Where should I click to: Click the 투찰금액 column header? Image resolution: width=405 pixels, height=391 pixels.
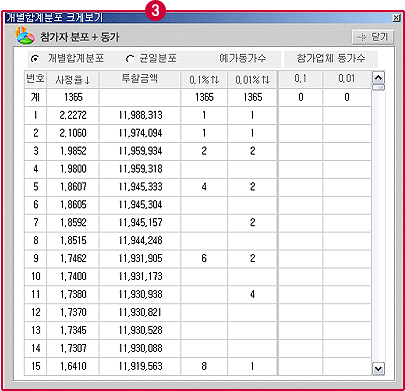click(140, 79)
